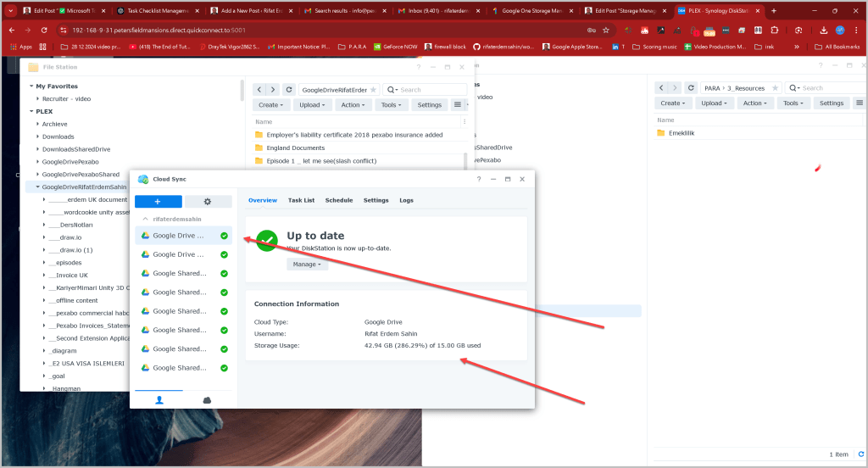Open the Upload dropdown in the PARA window
This screenshot has width=868, height=468.
click(x=714, y=103)
